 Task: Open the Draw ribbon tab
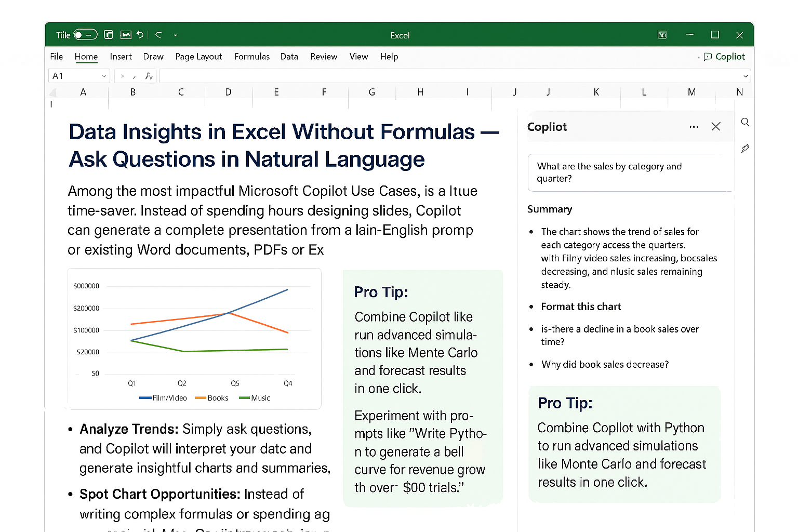(153, 57)
